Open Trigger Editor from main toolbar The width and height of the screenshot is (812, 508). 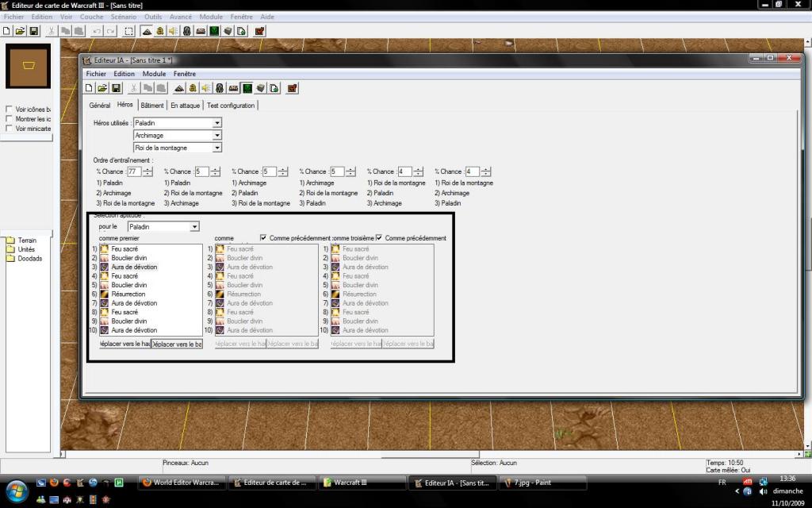coord(160,31)
